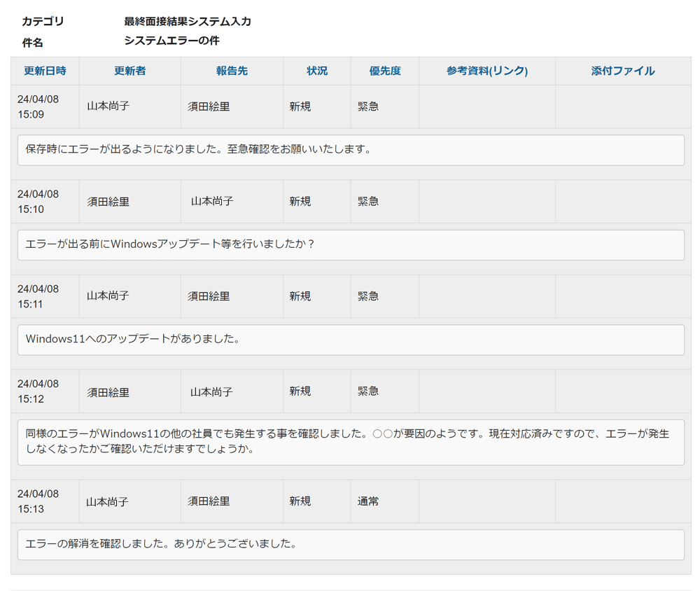
Task: Click status 新規 in the 15:11 row
Action: pos(300,296)
